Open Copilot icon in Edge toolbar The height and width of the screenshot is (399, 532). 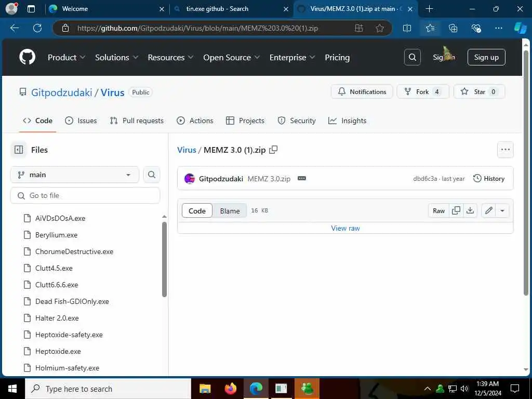pos(521,28)
